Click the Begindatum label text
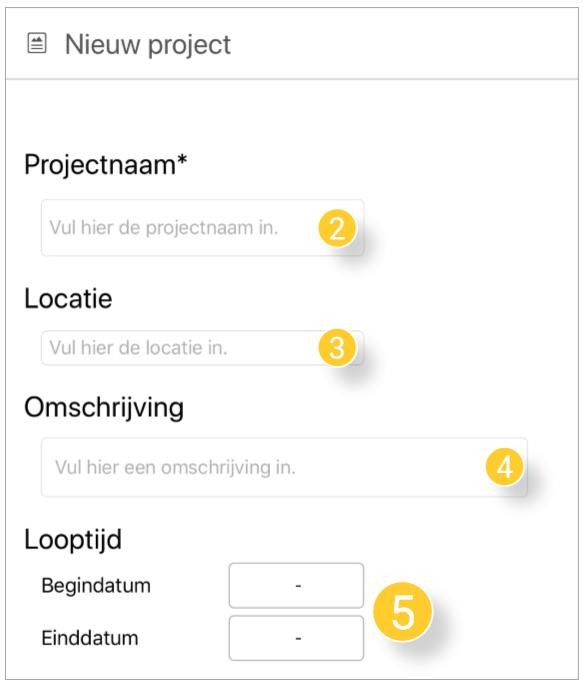This screenshot has height=686, width=584. tap(96, 585)
